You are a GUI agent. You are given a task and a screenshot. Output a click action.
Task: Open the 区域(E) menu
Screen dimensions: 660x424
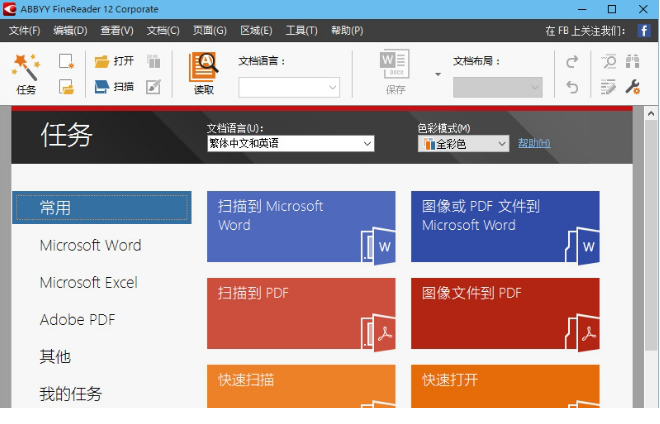pyautogui.click(x=256, y=31)
